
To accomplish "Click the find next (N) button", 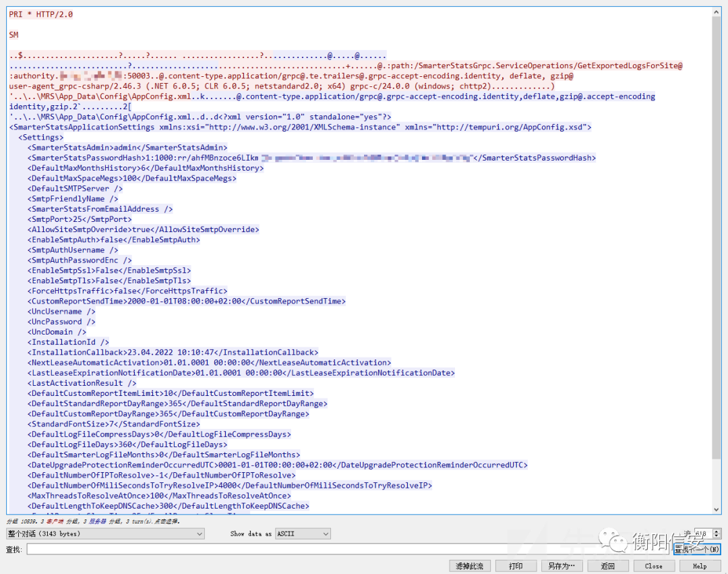I will (697, 550).
